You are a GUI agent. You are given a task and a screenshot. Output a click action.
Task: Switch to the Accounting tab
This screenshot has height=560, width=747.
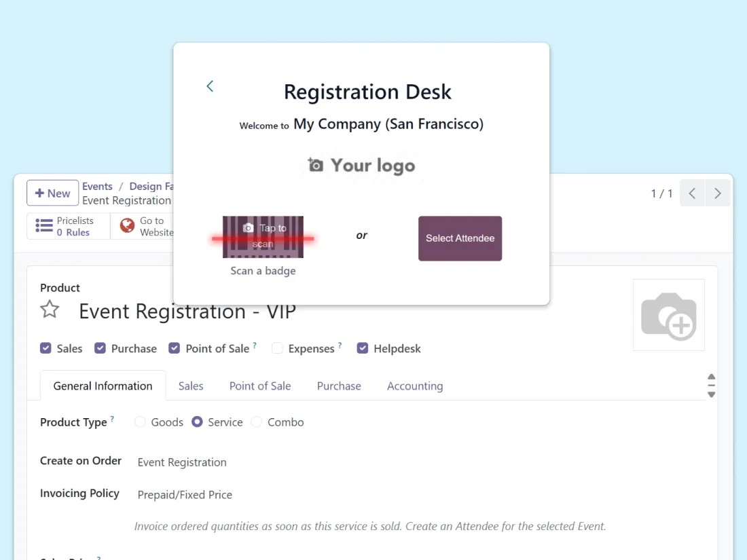click(415, 386)
